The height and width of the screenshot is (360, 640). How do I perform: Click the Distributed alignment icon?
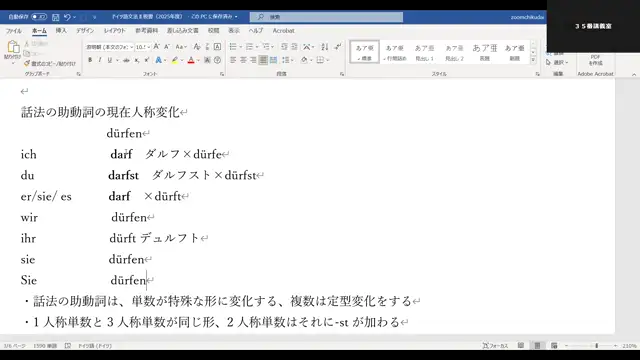click(x=273, y=60)
